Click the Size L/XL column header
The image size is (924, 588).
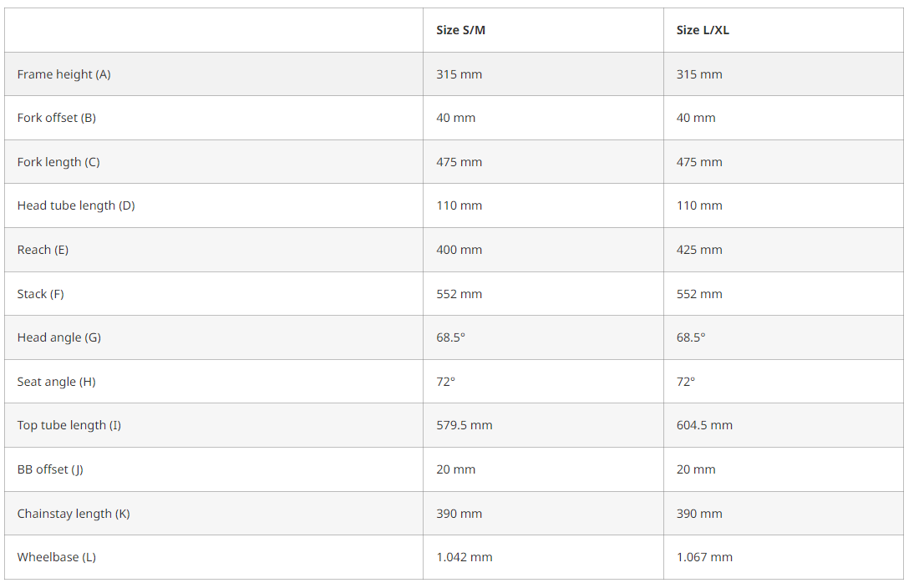pos(703,30)
